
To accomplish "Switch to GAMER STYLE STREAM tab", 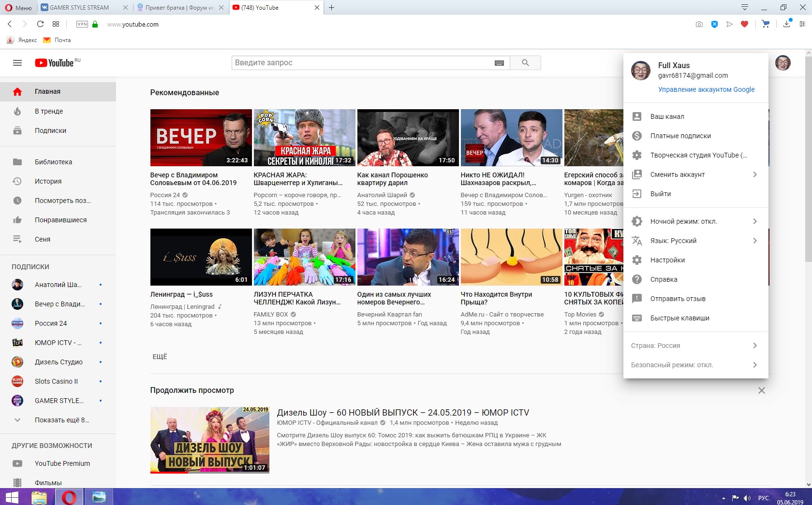I will click(x=80, y=8).
